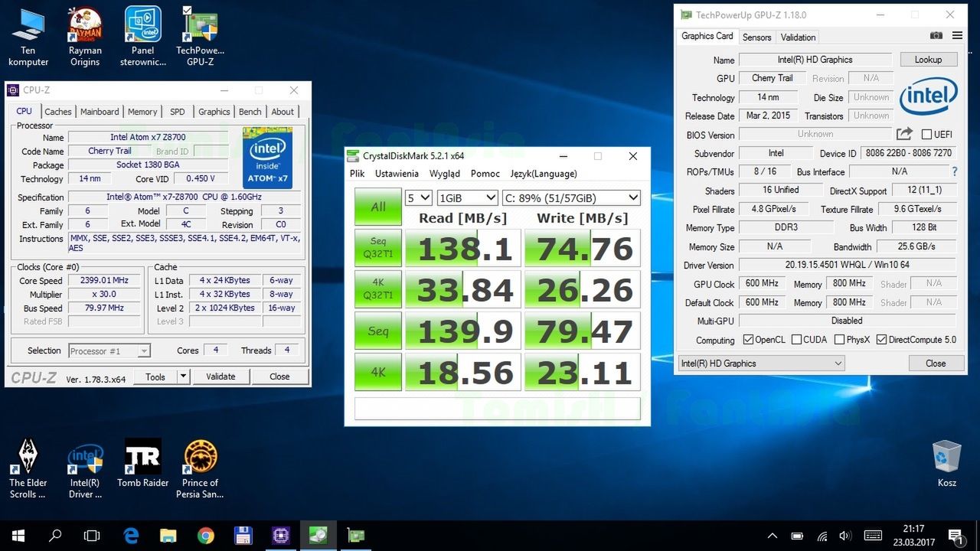Open the Wygląd menu in CrystalDiskMark

(x=445, y=174)
